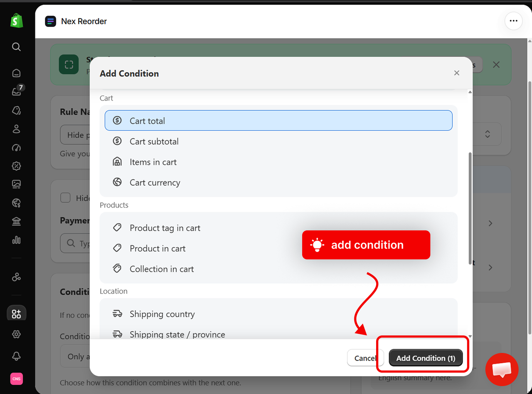
Task: Select the Cart subtotal condition
Action: (x=278, y=141)
